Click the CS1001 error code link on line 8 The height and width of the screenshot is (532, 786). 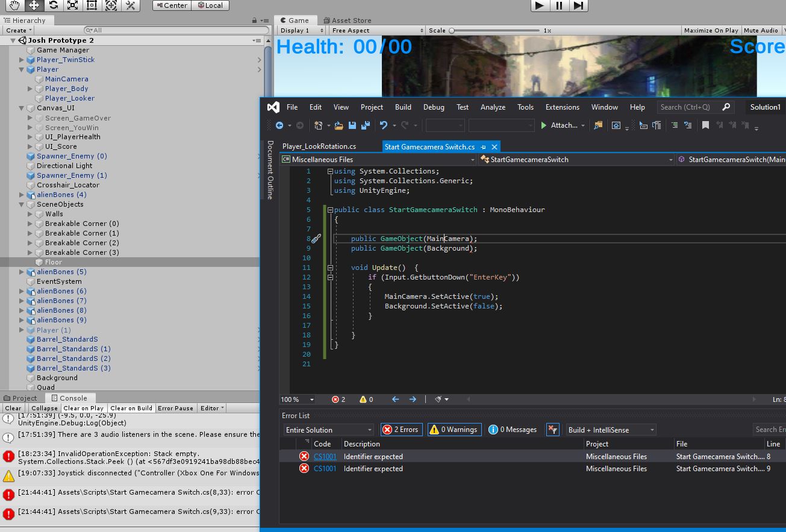point(325,457)
